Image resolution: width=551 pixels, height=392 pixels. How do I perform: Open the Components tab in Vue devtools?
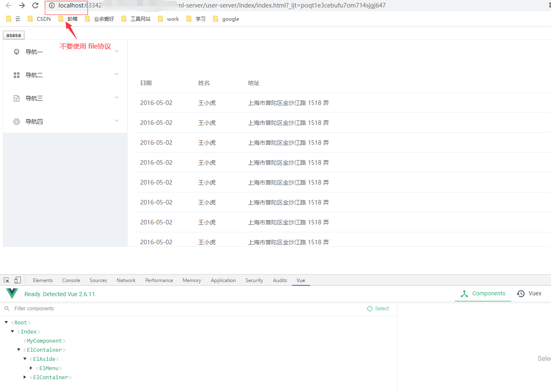click(x=483, y=293)
